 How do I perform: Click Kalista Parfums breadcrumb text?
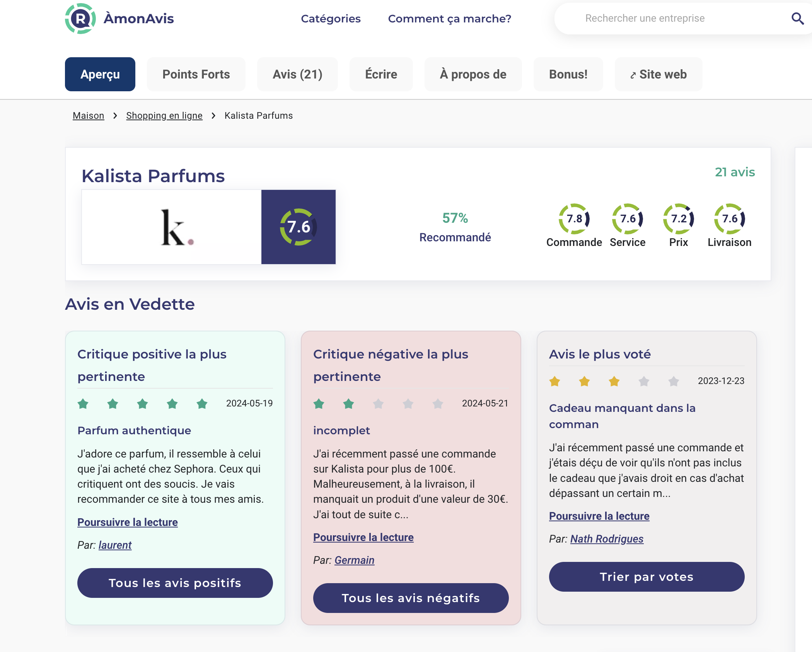259,116
